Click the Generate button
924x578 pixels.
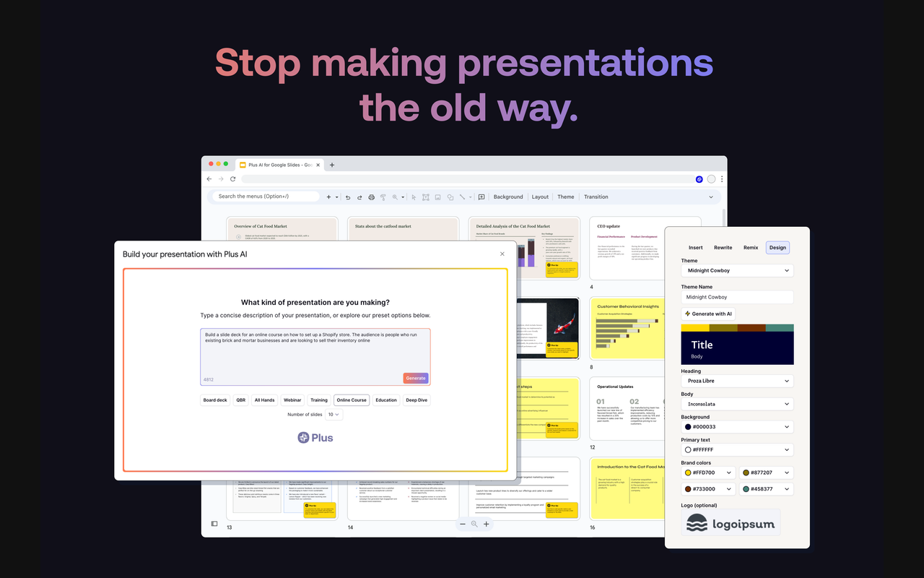(416, 378)
